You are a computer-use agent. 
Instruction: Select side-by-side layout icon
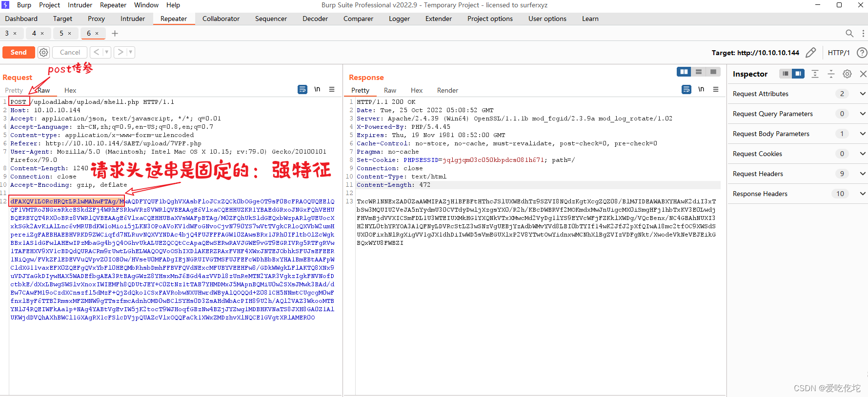pos(684,72)
